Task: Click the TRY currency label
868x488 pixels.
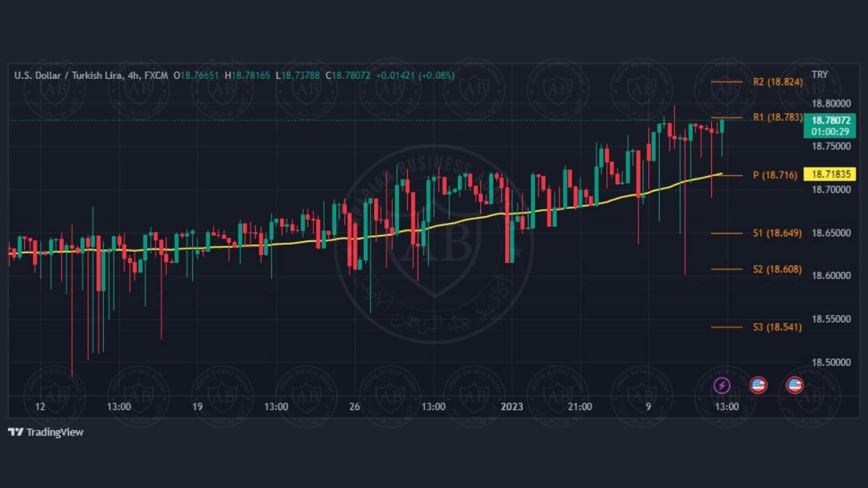Action: pos(819,75)
